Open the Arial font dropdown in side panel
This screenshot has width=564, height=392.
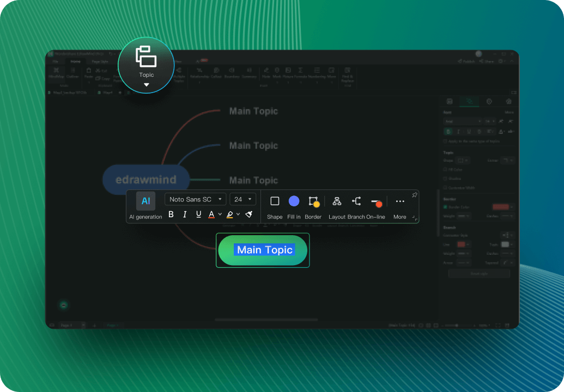463,121
